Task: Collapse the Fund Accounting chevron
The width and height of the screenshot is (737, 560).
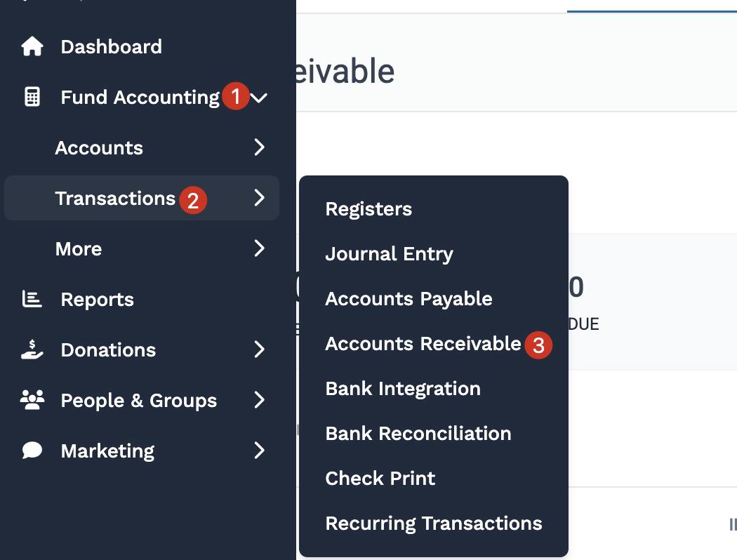Action: (260, 98)
